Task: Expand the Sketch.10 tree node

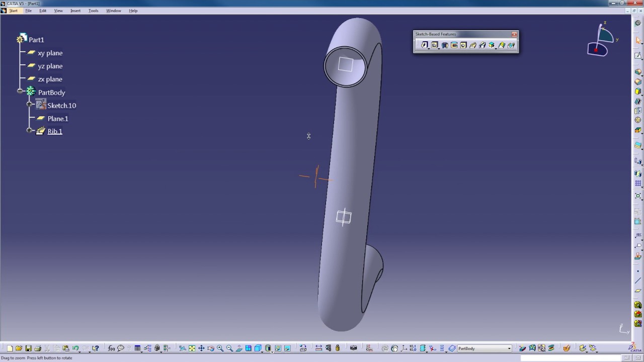Action: click(x=30, y=105)
